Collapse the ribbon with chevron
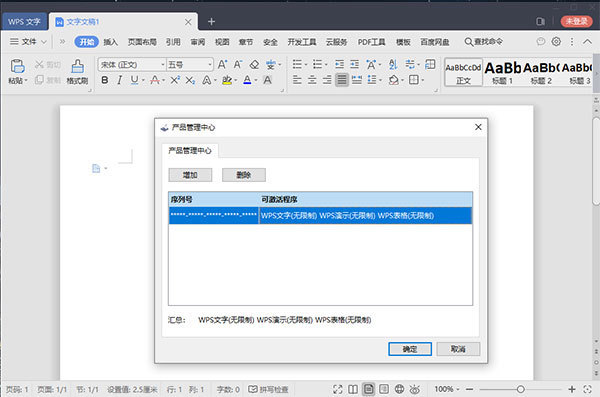Screen dimensions: 600x397 click(x=587, y=41)
